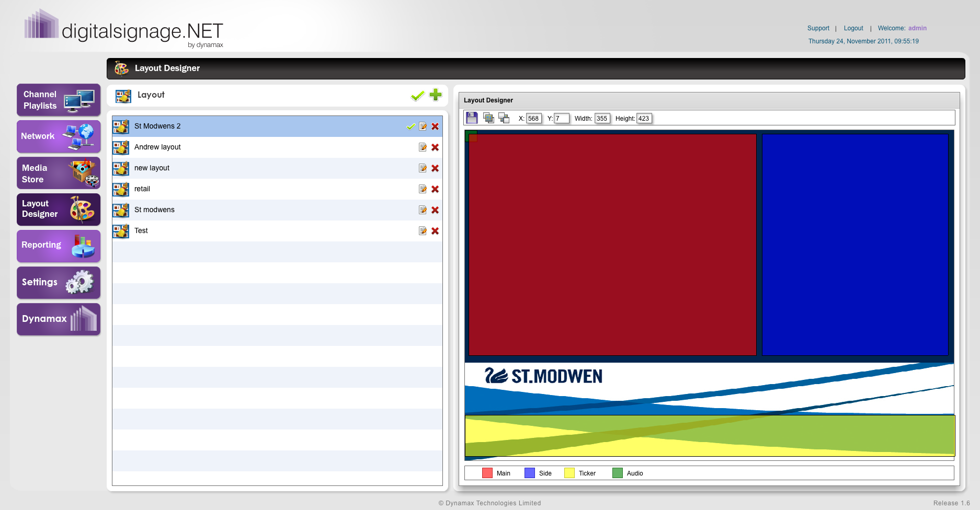
Task: Click the send-to-back layer icon in the designer toolbar
Action: (504, 118)
